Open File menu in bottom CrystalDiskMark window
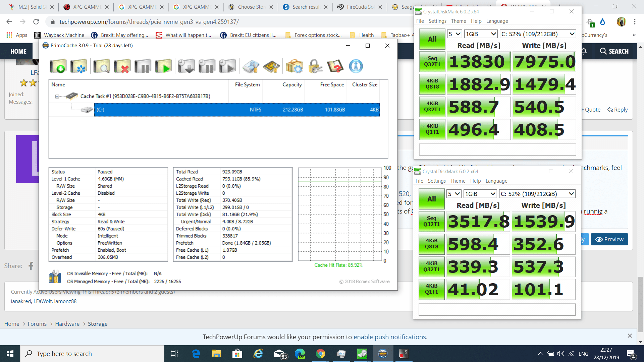Viewport: 644px width, 362px height. [x=419, y=181]
